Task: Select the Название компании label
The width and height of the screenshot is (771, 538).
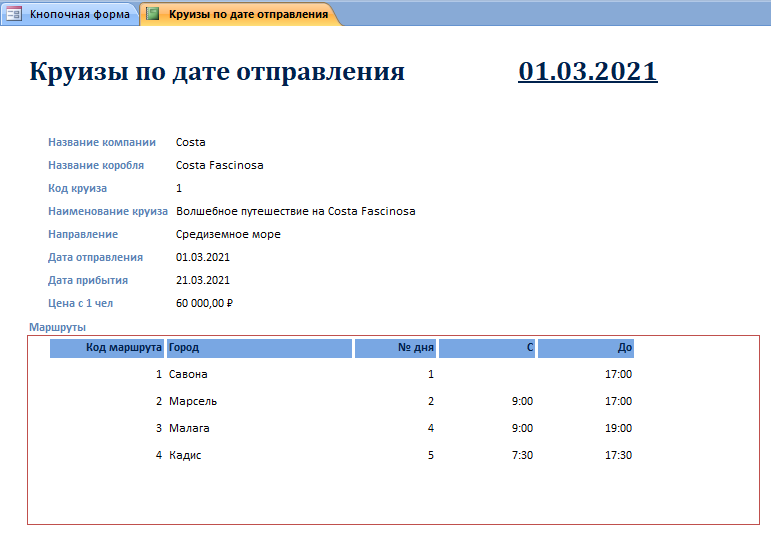Action: coord(102,142)
